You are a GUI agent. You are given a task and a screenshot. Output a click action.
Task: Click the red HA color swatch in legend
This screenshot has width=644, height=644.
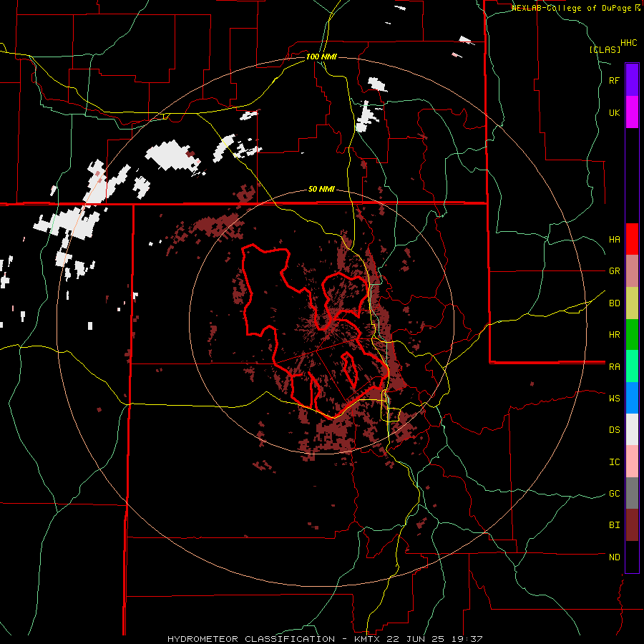632,239
